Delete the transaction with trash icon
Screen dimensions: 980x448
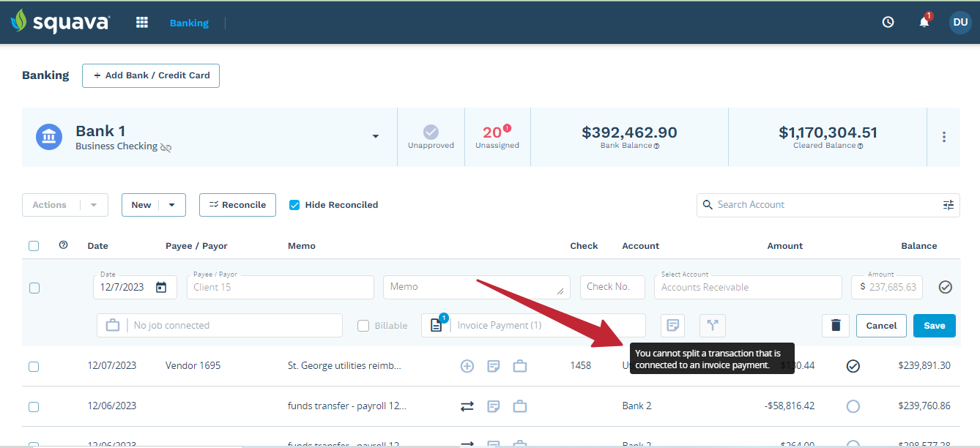click(836, 325)
